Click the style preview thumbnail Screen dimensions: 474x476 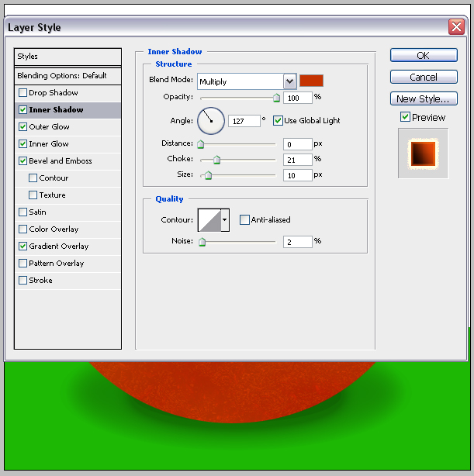click(424, 153)
